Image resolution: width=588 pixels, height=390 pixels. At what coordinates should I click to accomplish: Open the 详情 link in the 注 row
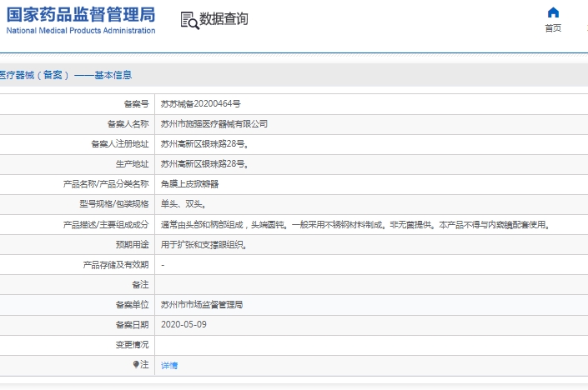pos(169,365)
